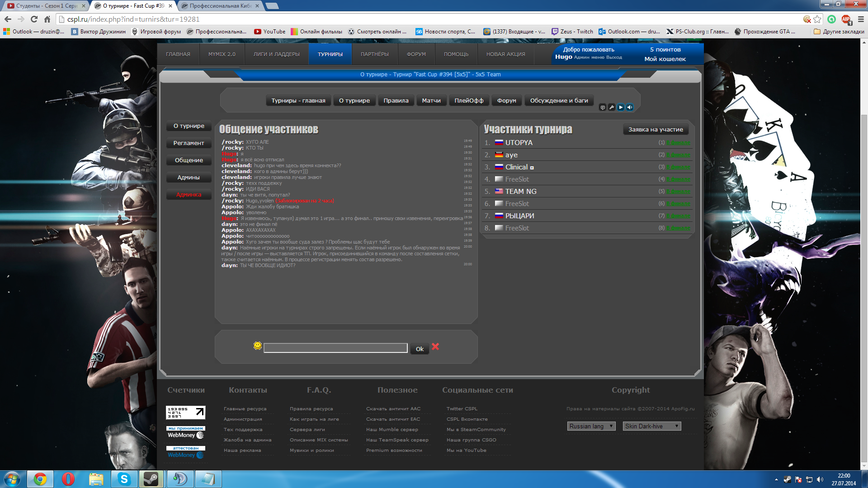Click the AdBlock Plus extension icon

(846, 19)
